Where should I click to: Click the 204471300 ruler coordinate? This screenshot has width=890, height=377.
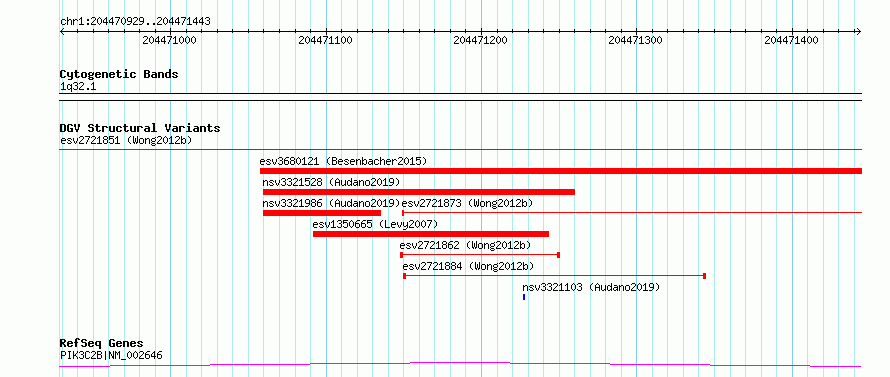click(636, 40)
